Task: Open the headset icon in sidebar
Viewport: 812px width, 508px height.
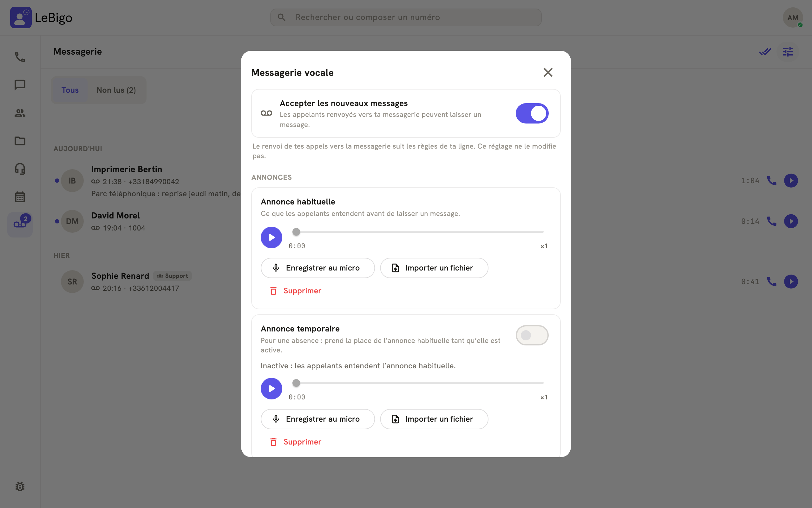Action: click(20, 169)
